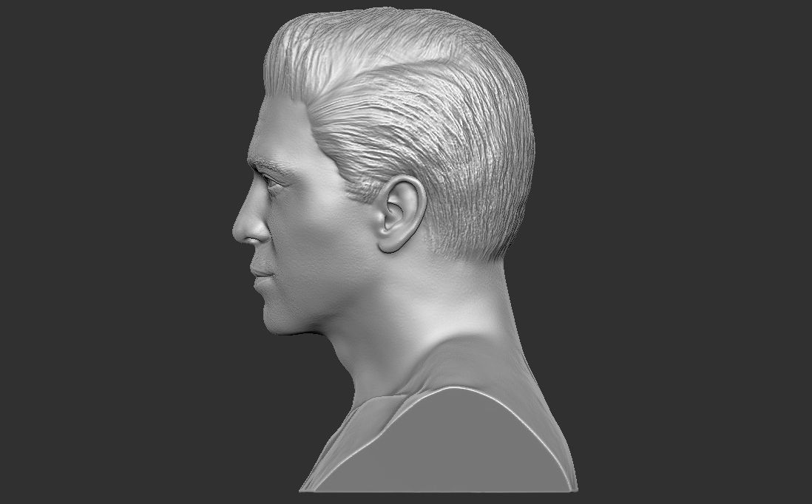The height and width of the screenshot is (504, 812).
Task: Select the sculpted male bust model
Action: tap(404, 249)
